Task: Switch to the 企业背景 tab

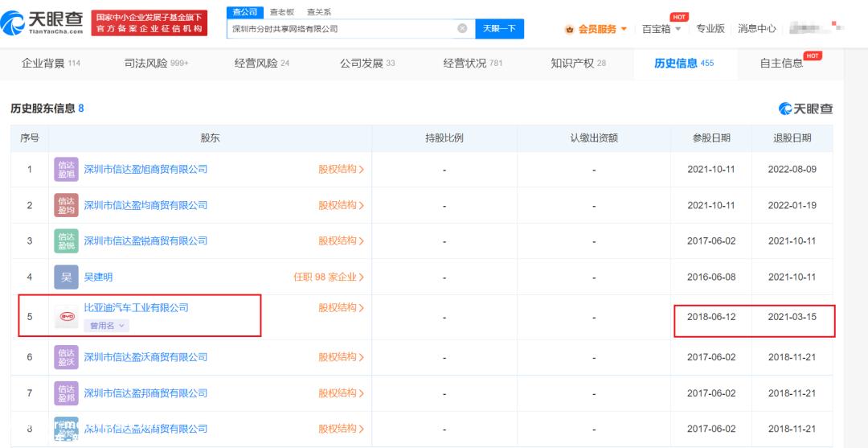Action: [x=51, y=63]
